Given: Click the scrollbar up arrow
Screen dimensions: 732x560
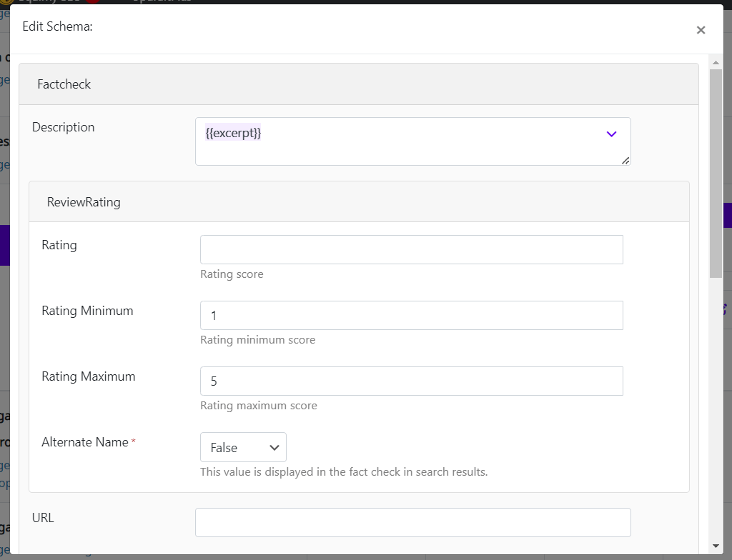Looking at the screenshot, I should click(x=716, y=63).
